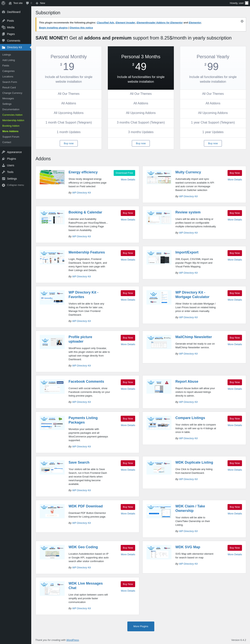The width and height of the screenshot is (250, 644).
Task: Buy the Personal Monthly subscription
Action: tap(69, 143)
